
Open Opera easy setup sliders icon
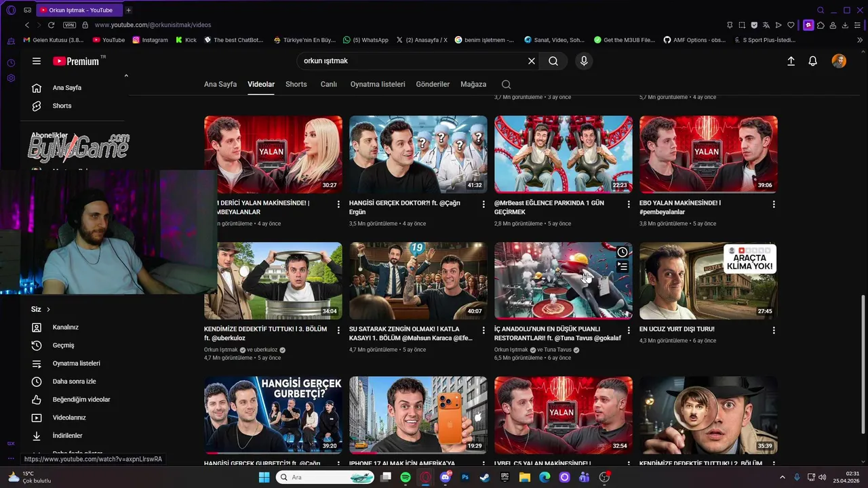[859, 25]
